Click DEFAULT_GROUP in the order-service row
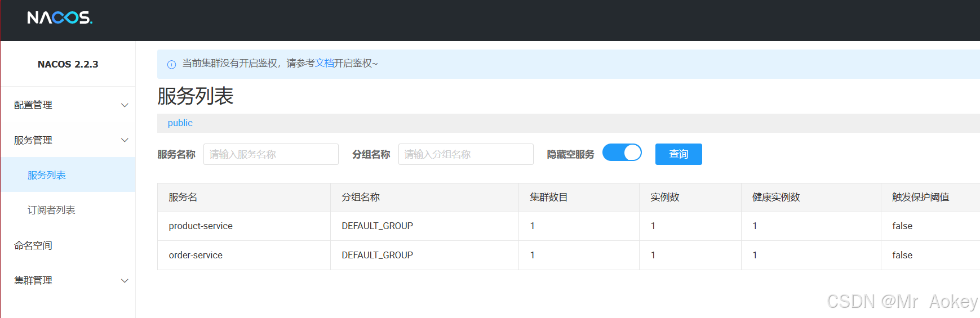The height and width of the screenshot is (318, 980). coord(377,255)
